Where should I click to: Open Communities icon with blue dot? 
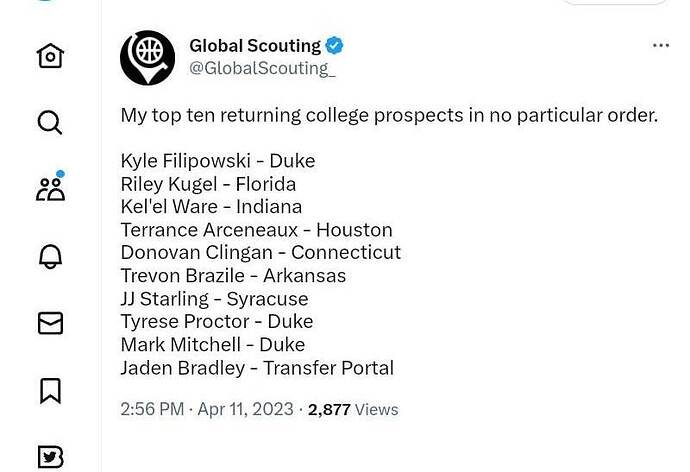(51, 186)
